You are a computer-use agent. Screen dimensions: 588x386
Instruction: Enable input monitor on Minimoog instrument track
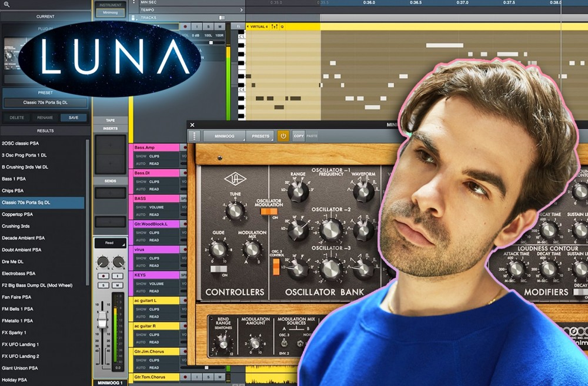(x=197, y=26)
